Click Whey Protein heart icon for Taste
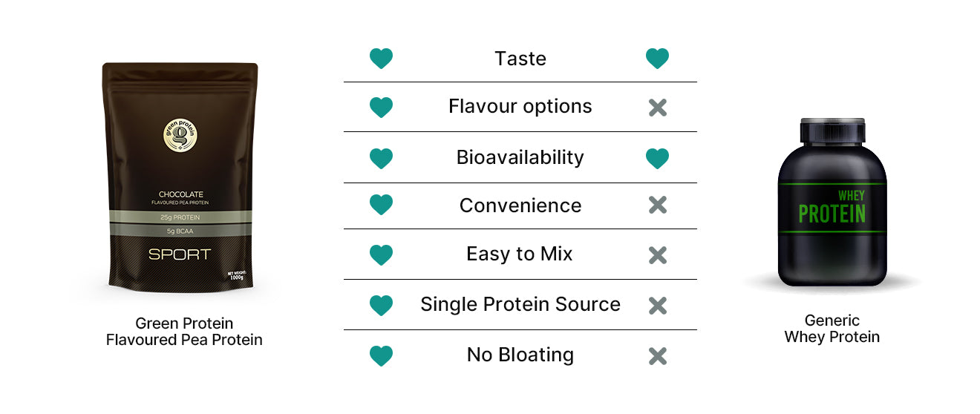The height and width of the screenshot is (414, 980). coord(657,59)
